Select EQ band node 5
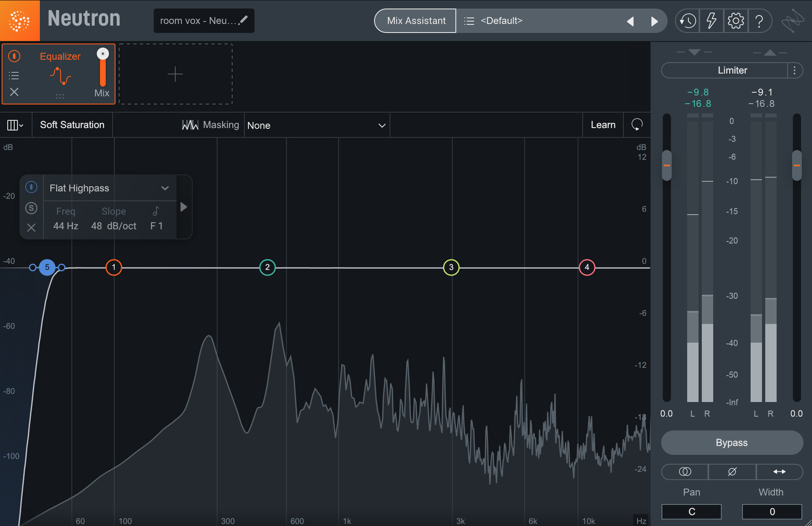 click(x=47, y=267)
